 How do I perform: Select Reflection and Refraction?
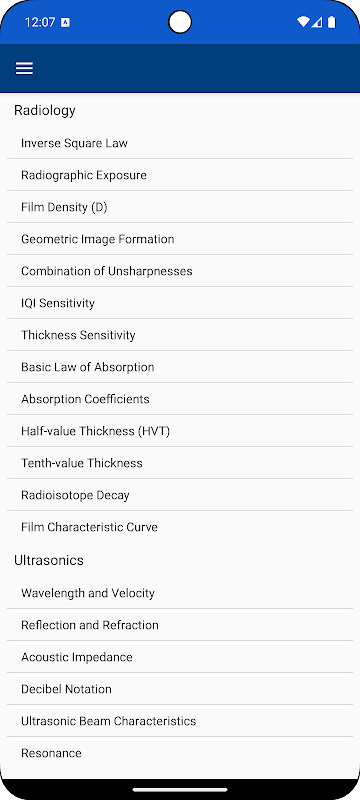click(x=180, y=625)
